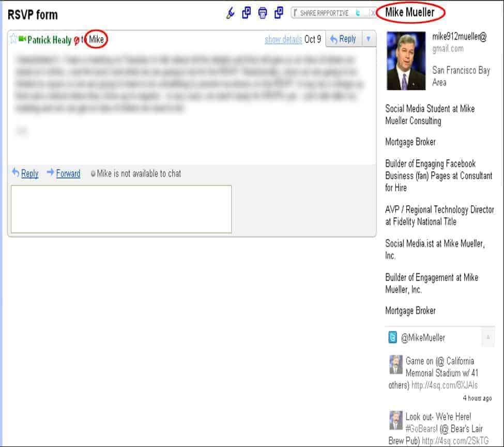Click the forward arrow icon
The image size is (504, 447).
(50, 173)
